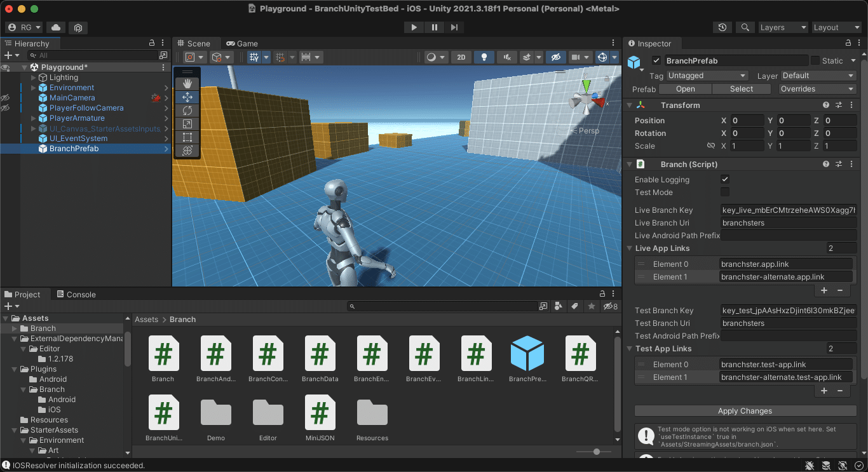The height and width of the screenshot is (472, 868).
Task: Click the search magnifier in the top toolbar
Action: (x=745, y=27)
